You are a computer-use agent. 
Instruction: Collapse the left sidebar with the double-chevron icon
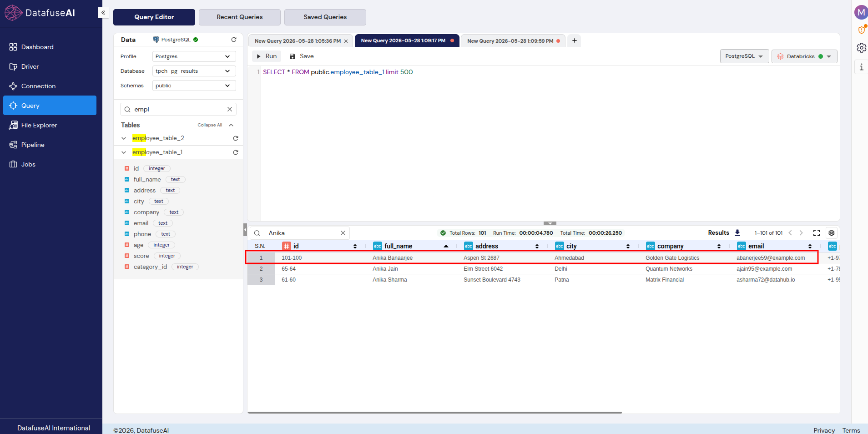(103, 13)
